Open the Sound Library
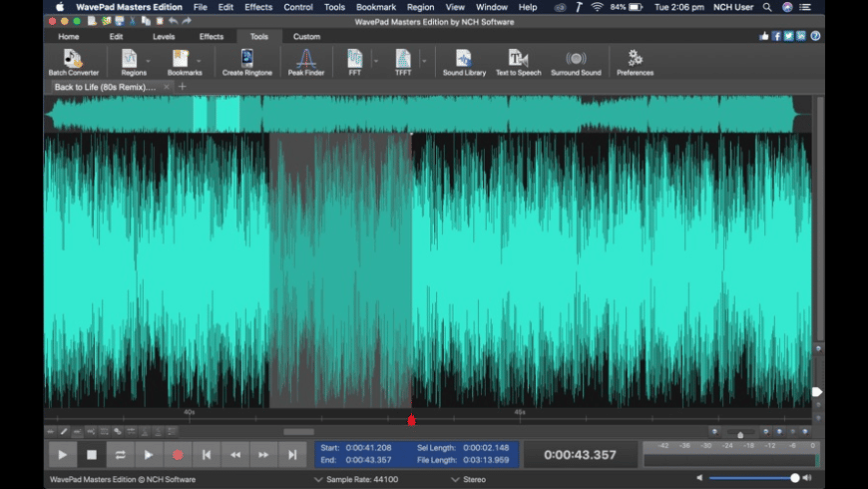 [464, 62]
